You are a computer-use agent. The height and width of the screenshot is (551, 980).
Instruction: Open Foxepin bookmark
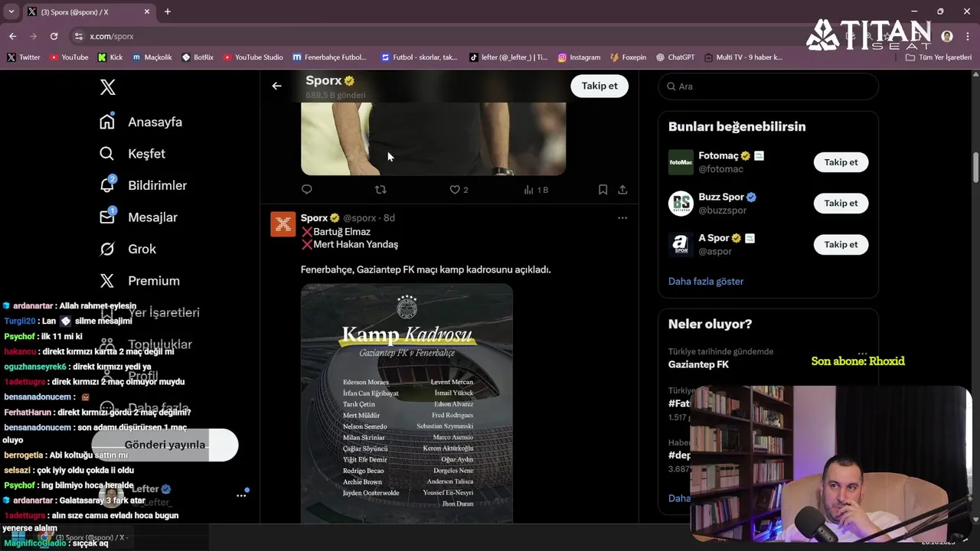629,57
